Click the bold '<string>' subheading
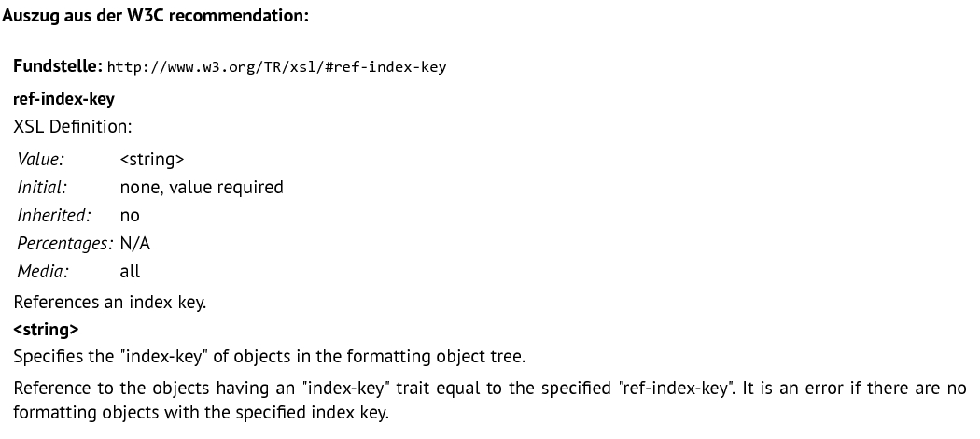 click(47, 330)
